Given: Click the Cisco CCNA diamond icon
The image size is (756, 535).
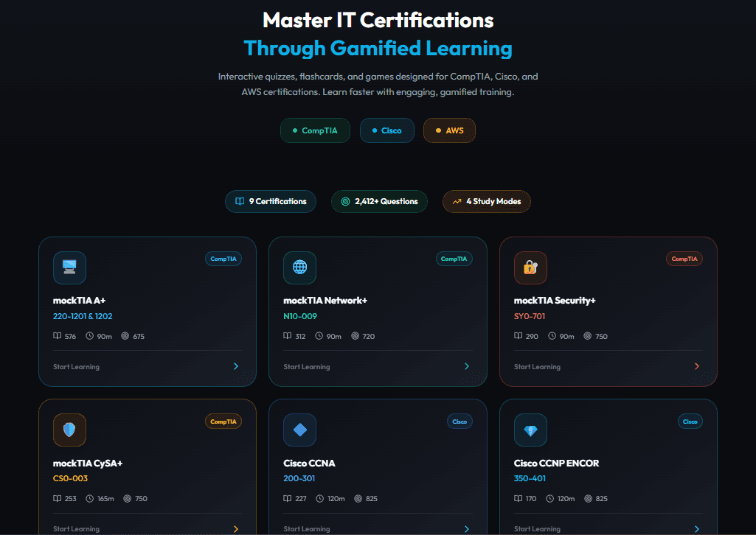Looking at the screenshot, I should 299,430.
